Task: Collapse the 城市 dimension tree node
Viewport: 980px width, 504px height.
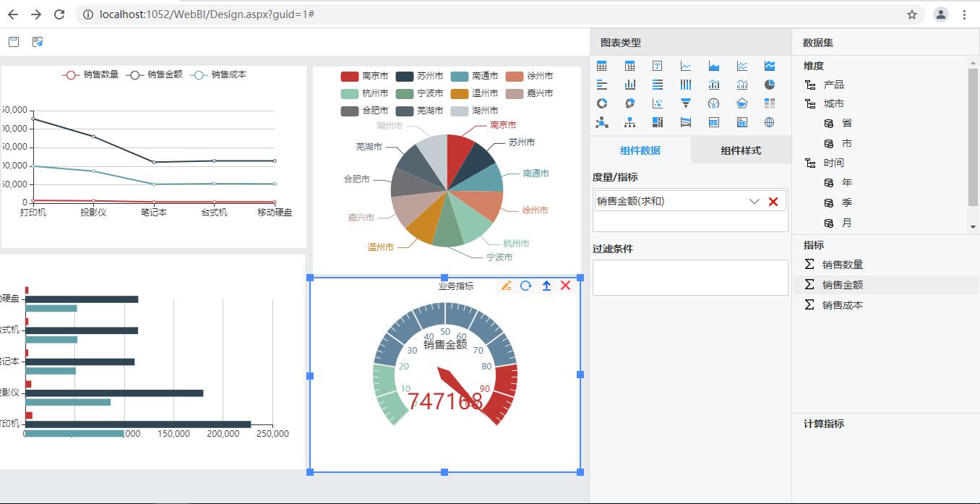Action: tap(810, 104)
